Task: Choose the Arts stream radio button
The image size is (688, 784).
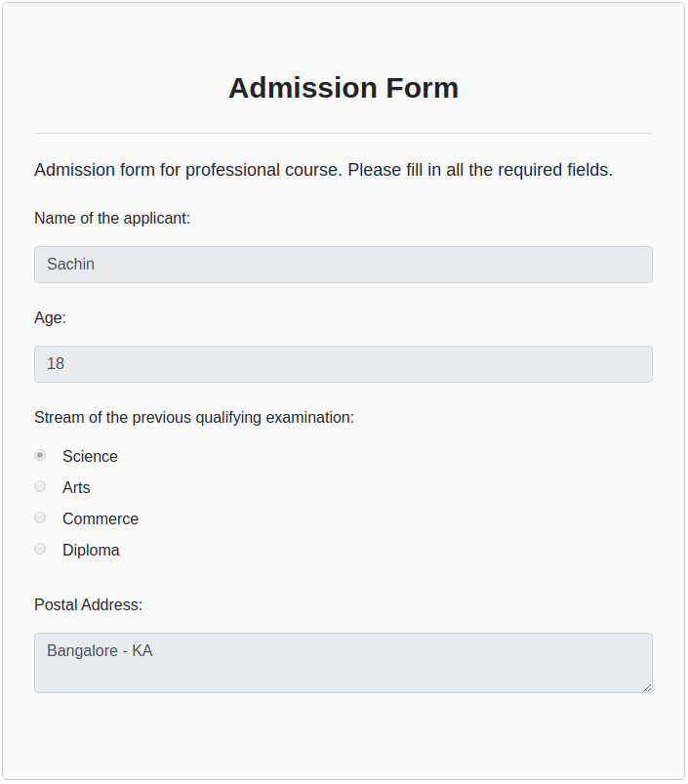Action: click(40, 486)
